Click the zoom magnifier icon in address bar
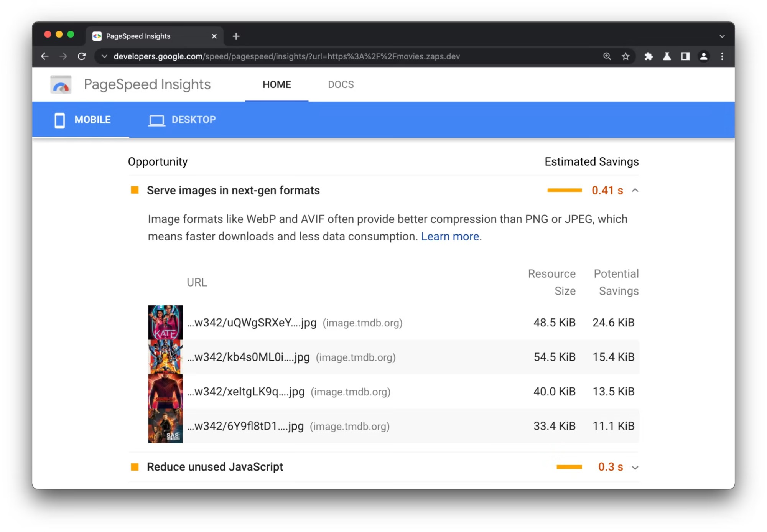Image resolution: width=767 pixels, height=532 pixels. pos(607,56)
